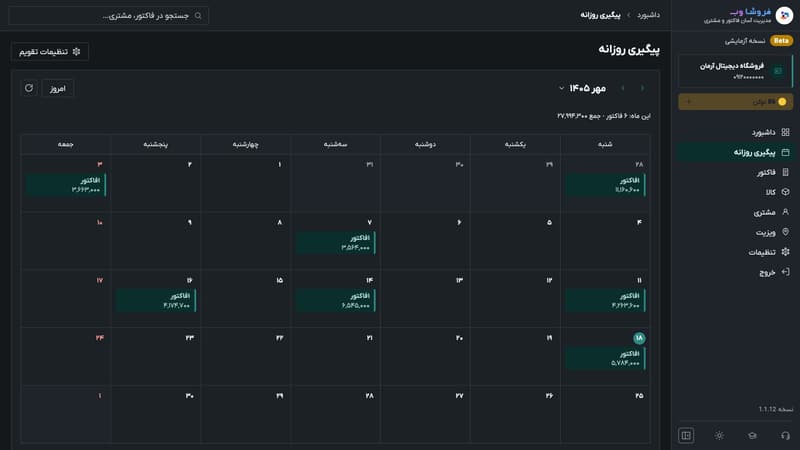Go to the previous month arrow

pyautogui.click(x=642, y=88)
